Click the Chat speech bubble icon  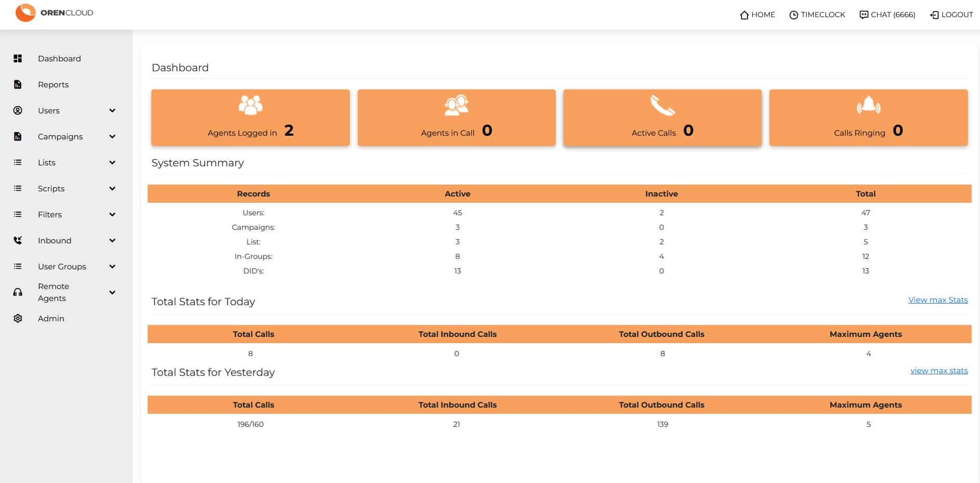pyautogui.click(x=864, y=15)
